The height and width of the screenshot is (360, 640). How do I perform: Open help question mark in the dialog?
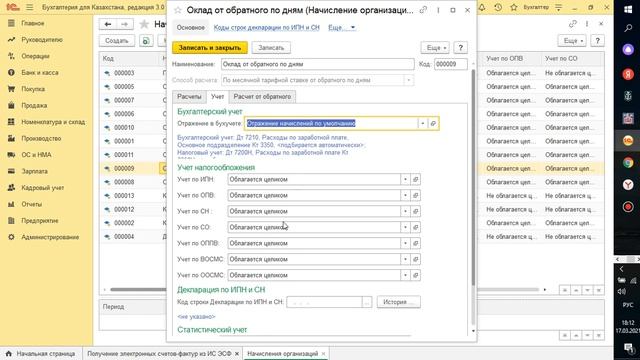pyautogui.click(x=460, y=48)
